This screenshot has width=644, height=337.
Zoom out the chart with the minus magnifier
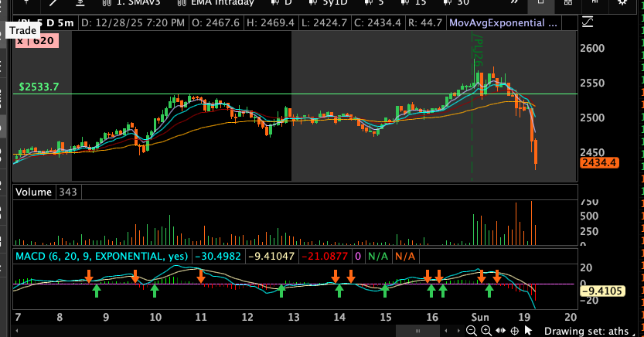[472, 331]
